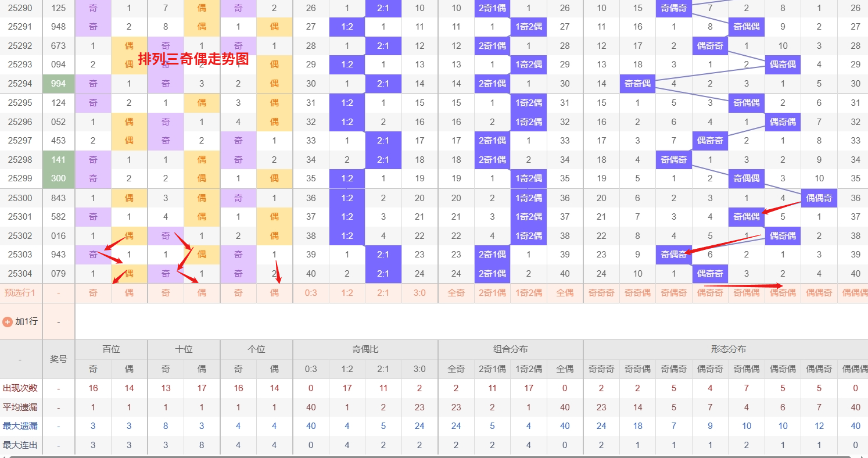The height and width of the screenshot is (458, 868).
Task: Click the 偶偶奇 blue cell in row 25300
Action: point(819,198)
